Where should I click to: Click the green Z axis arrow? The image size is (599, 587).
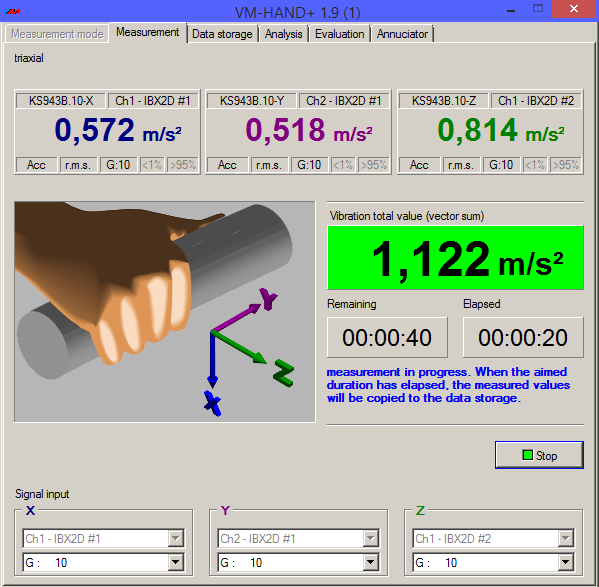[239, 347]
